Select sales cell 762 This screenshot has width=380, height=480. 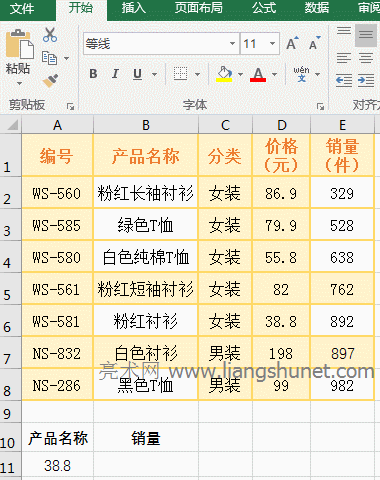(342, 289)
